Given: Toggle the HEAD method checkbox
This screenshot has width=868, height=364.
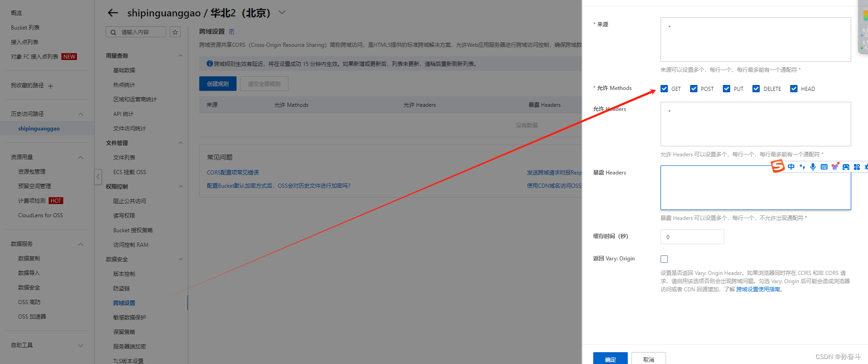Looking at the screenshot, I should 794,89.
